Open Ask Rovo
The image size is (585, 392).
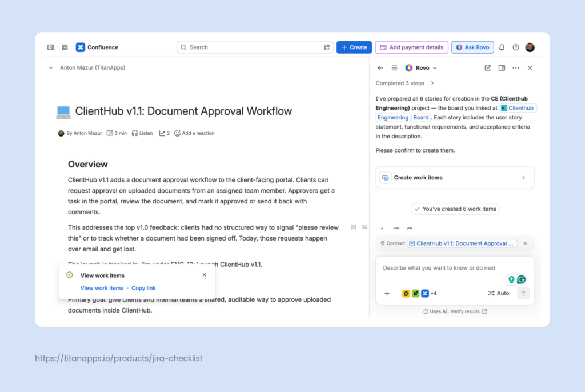pos(472,47)
